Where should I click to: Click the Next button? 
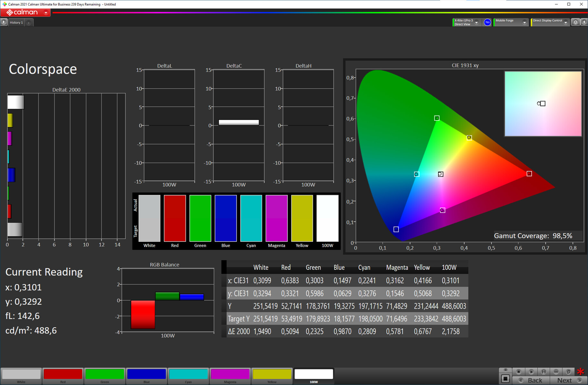[x=565, y=380]
